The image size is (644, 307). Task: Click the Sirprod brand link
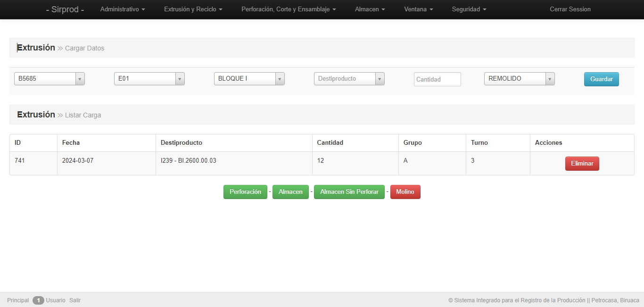[x=65, y=9]
